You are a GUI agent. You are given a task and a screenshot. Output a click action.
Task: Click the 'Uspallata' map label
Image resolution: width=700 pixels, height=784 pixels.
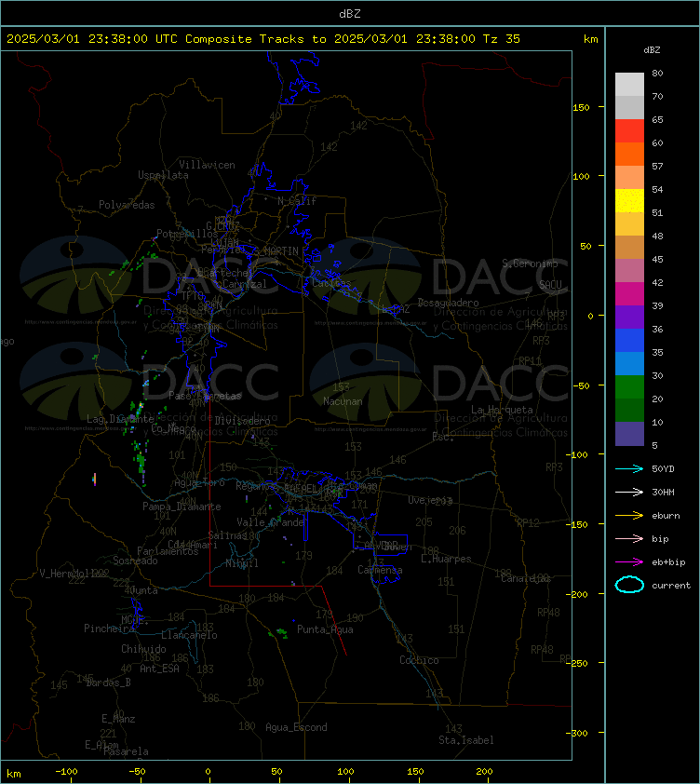coord(163,175)
